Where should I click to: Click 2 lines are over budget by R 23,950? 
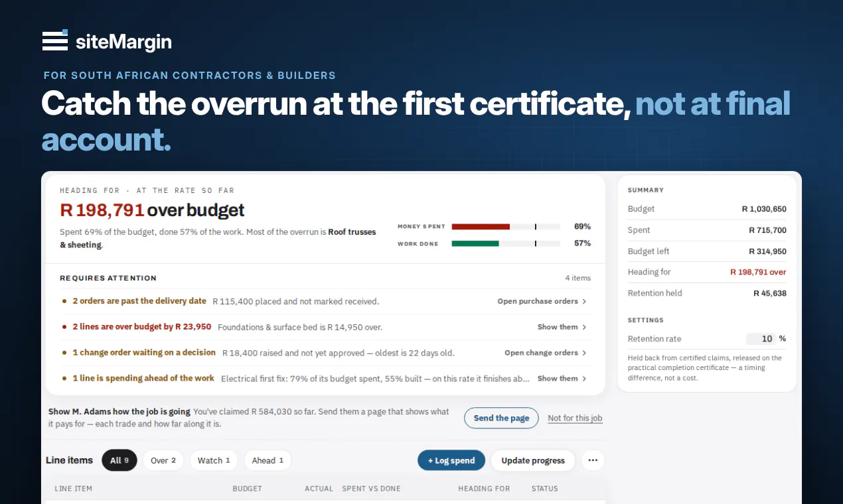click(142, 327)
